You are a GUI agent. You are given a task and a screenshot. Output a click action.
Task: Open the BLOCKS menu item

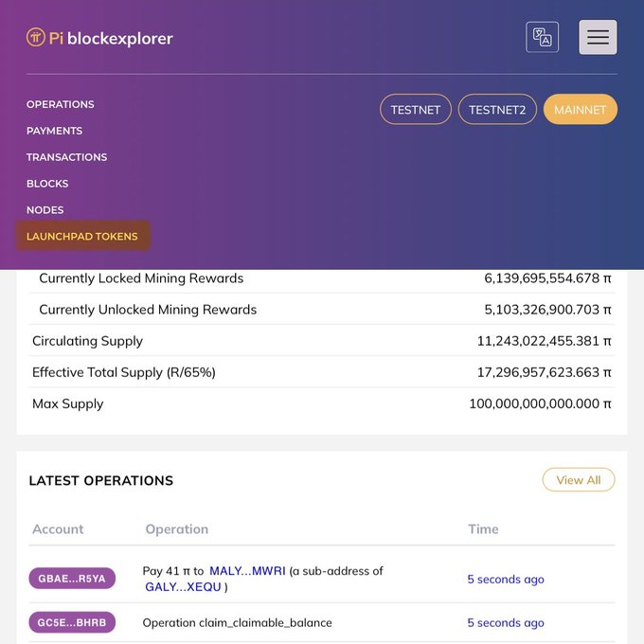click(47, 184)
